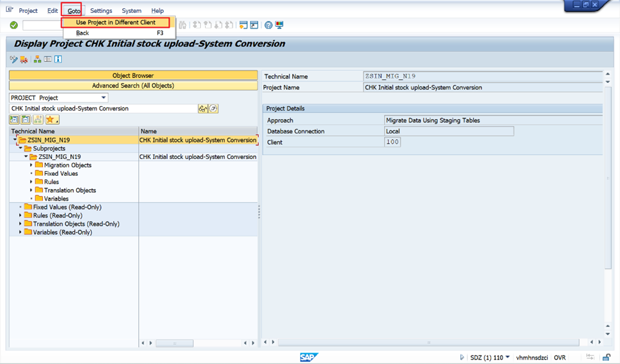This screenshot has height=364, width=620.
Task: Click the Client field showing 100
Action: 392,142
